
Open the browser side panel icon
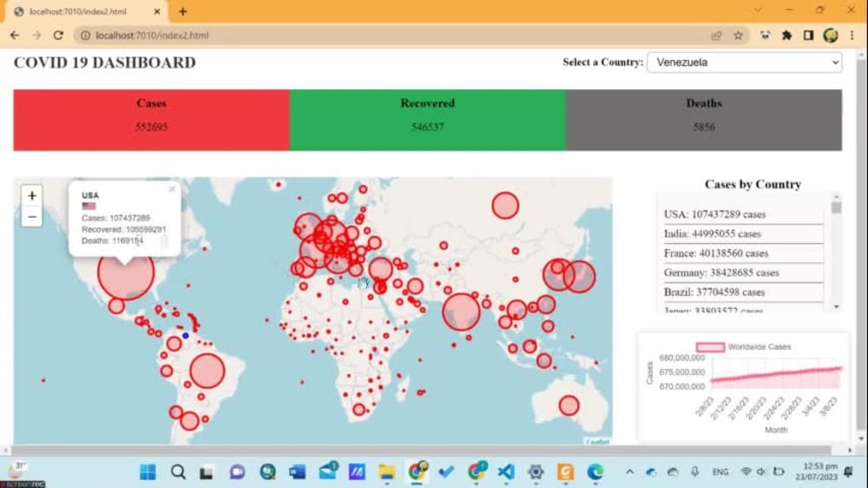click(808, 36)
